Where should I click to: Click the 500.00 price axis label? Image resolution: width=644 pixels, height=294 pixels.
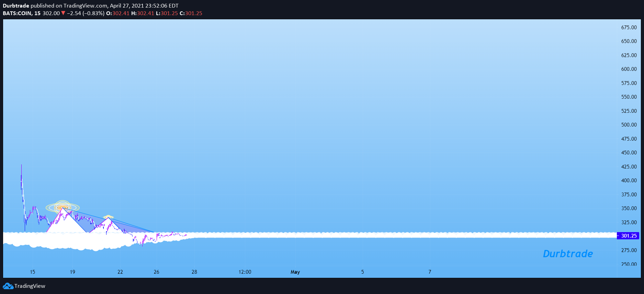point(629,125)
